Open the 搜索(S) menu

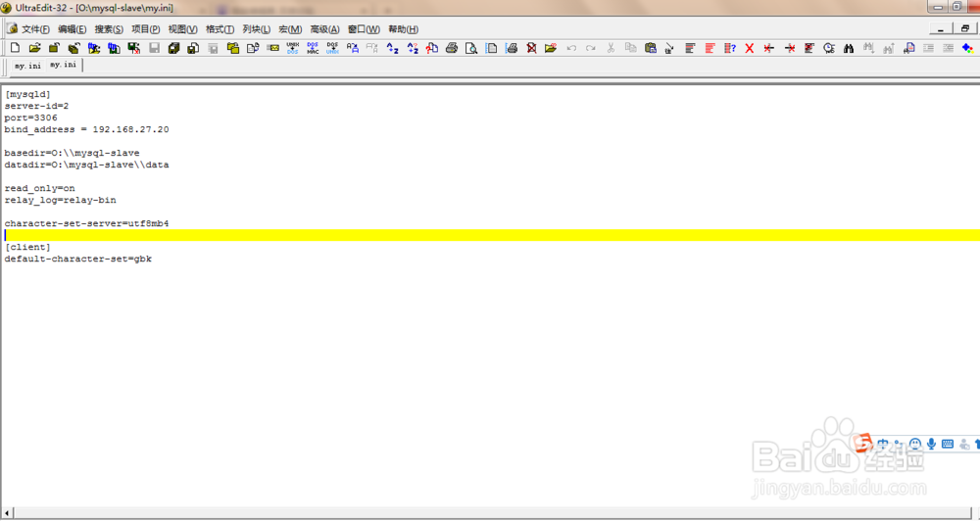tap(109, 29)
